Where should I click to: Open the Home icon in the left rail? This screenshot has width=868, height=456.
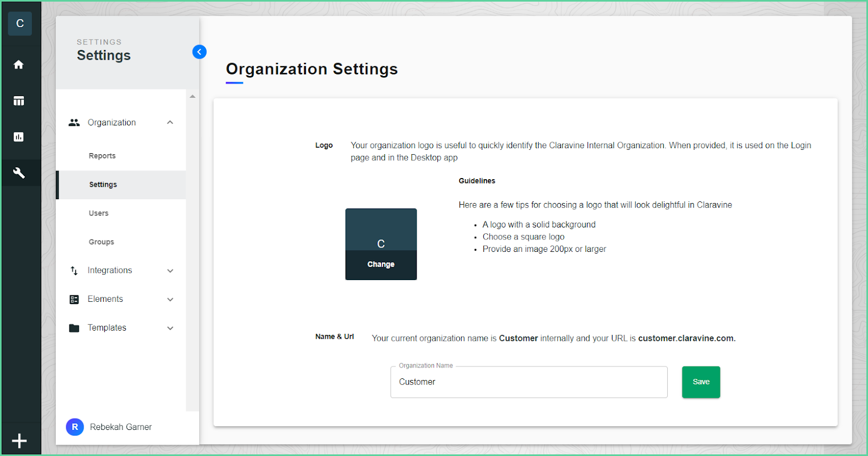coord(19,65)
